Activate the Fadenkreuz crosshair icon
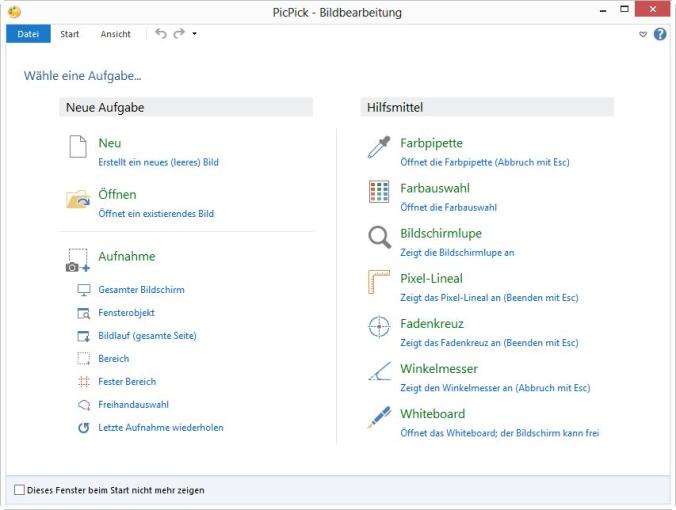The image size is (676, 510). pos(379,327)
